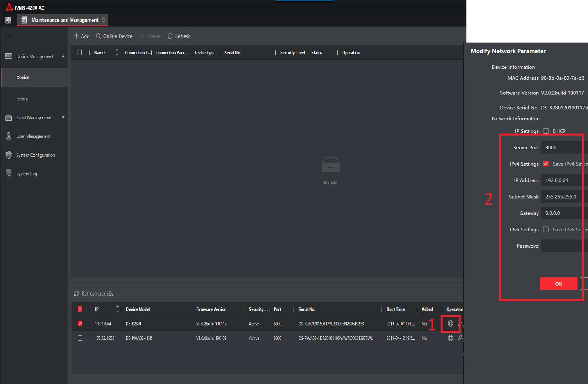Select the Group menu item

[22, 99]
